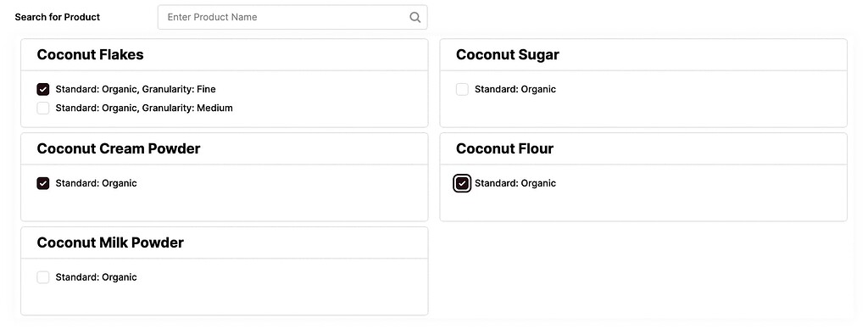This screenshot has width=868, height=329.
Task: Uncheck the Coconut Flakes Fine granularity checkbox
Action: pos(43,89)
